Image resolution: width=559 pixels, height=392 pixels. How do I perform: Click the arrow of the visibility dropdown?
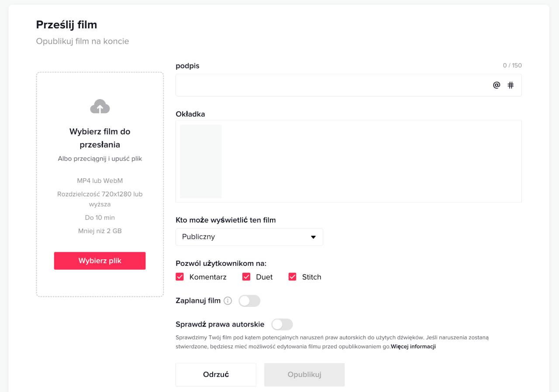[x=313, y=237]
